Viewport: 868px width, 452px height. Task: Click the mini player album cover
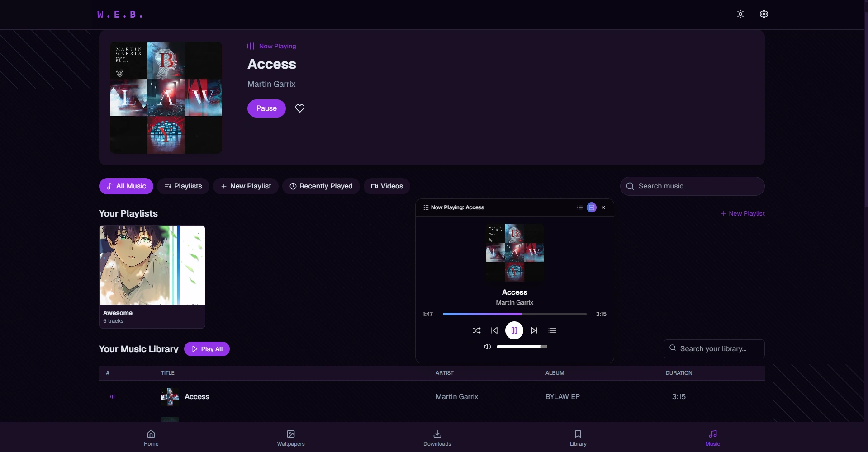point(515,253)
